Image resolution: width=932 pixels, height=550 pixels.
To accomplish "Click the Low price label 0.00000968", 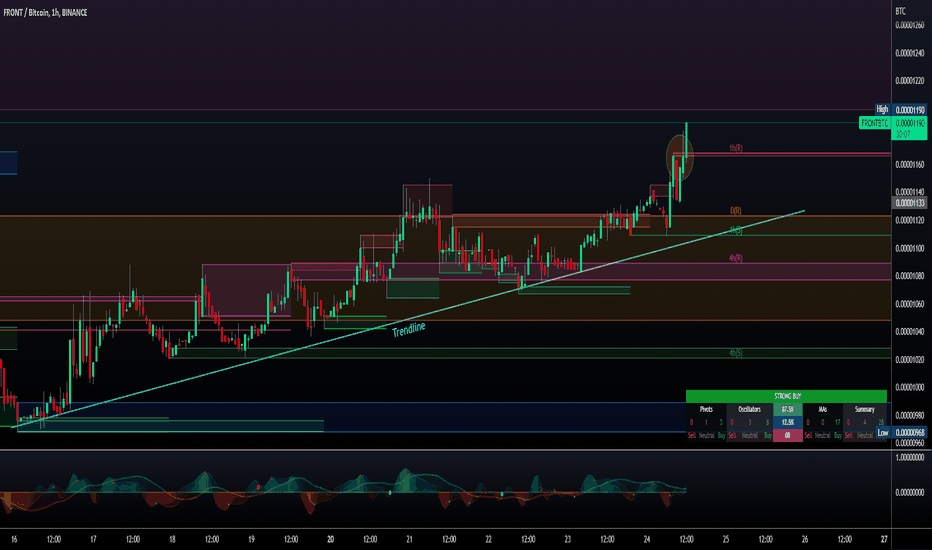I will [x=910, y=433].
